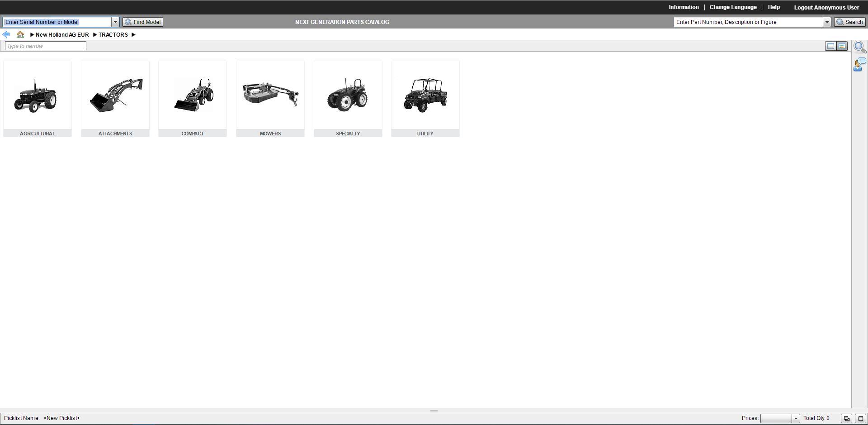Focus the Type to narrow filter field

(46, 46)
